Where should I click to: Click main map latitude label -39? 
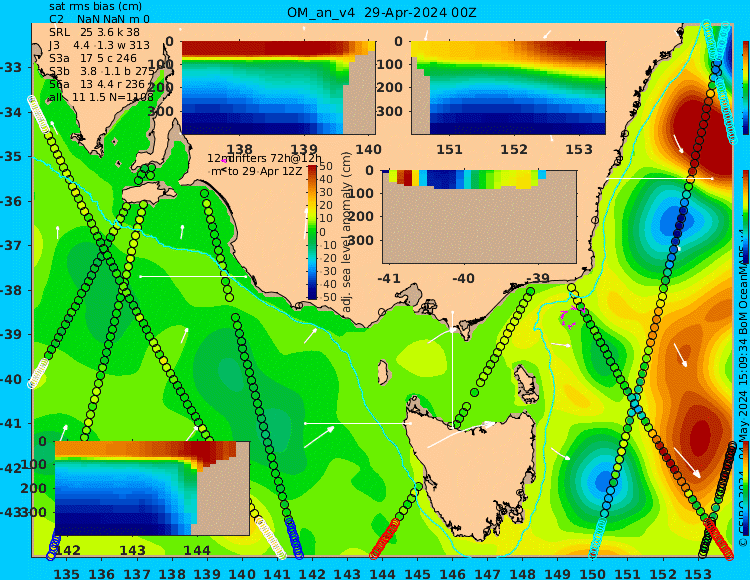click(x=11, y=334)
